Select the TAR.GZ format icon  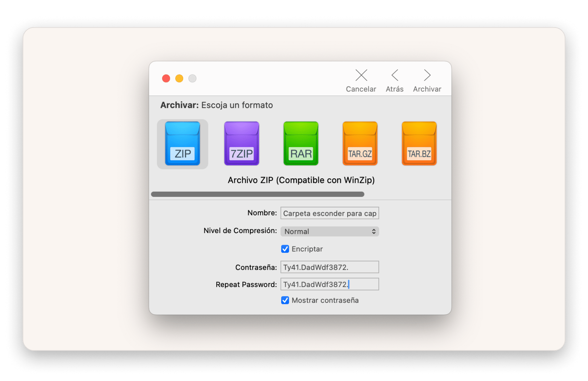point(360,144)
